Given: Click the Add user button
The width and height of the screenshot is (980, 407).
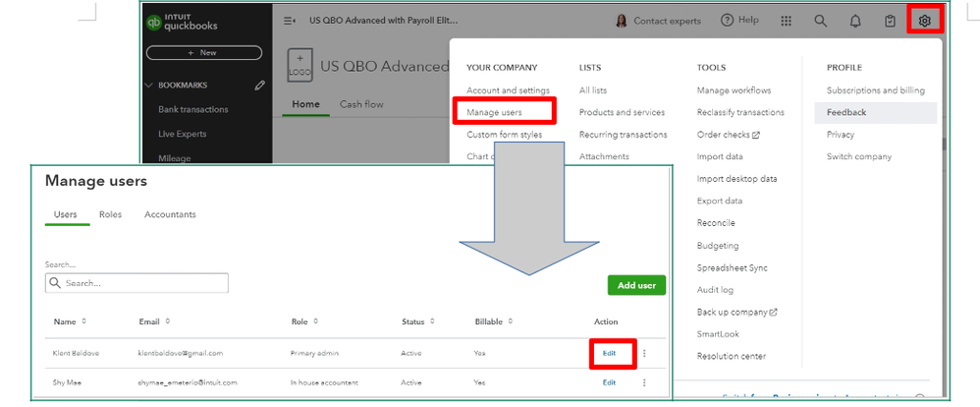Looking at the screenshot, I should click(637, 285).
